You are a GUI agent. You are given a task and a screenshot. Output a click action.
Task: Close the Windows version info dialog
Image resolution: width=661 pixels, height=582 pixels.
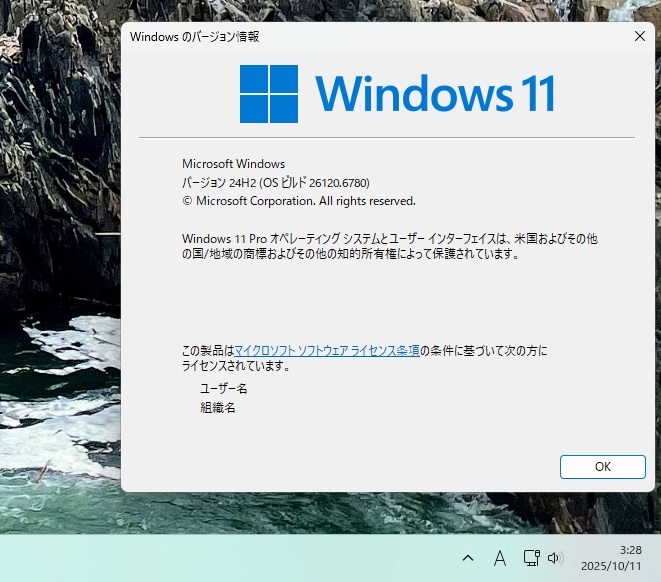[x=640, y=36]
